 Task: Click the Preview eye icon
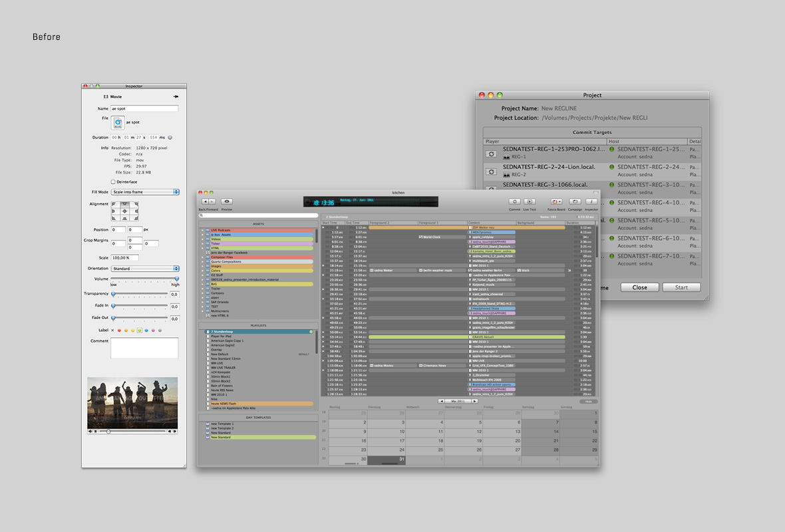click(x=227, y=201)
